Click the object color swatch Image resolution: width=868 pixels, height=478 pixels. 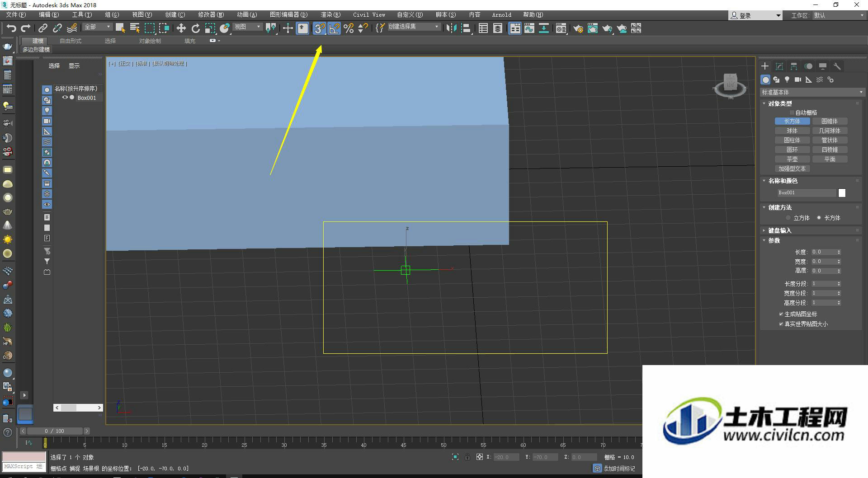click(x=842, y=193)
